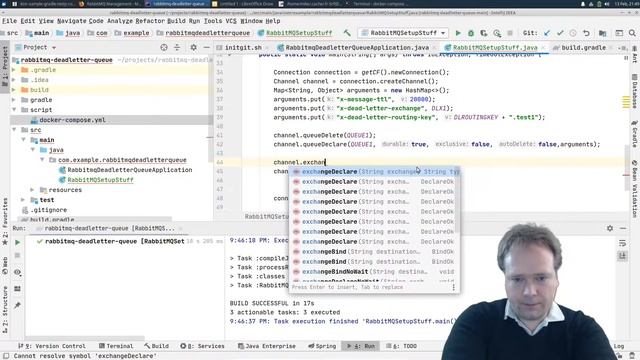Run with coverage icon in toolbar
The width and height of the screenshot is (640, 360).
[x=484, y=33]
